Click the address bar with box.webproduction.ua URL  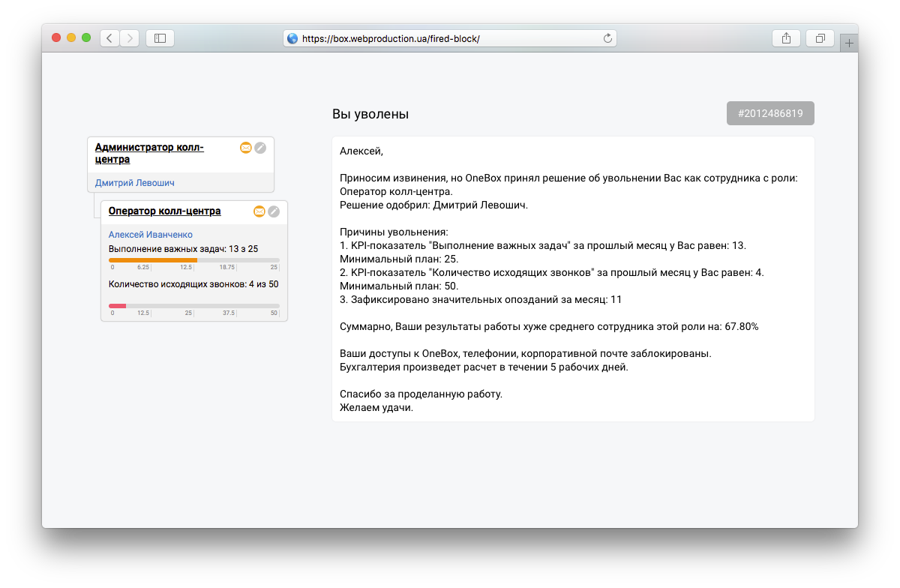450,38
